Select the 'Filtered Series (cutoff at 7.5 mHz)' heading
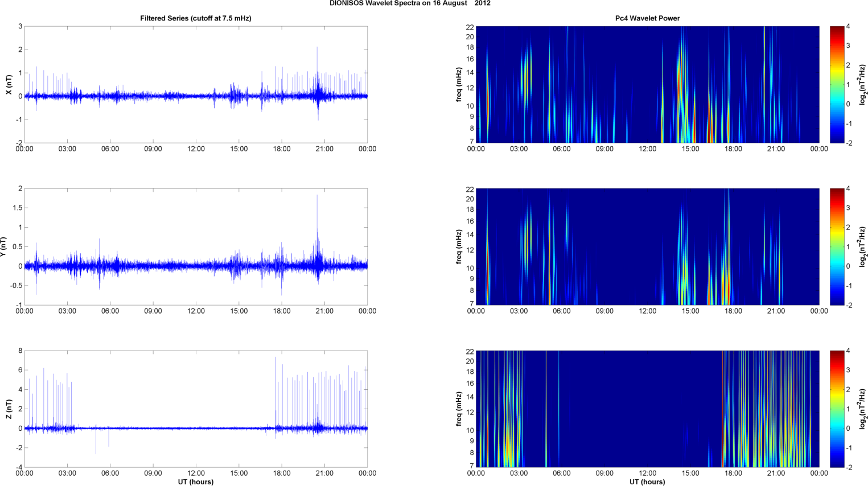This screenshot has width=868, height=486. click(x=196, y=18)
